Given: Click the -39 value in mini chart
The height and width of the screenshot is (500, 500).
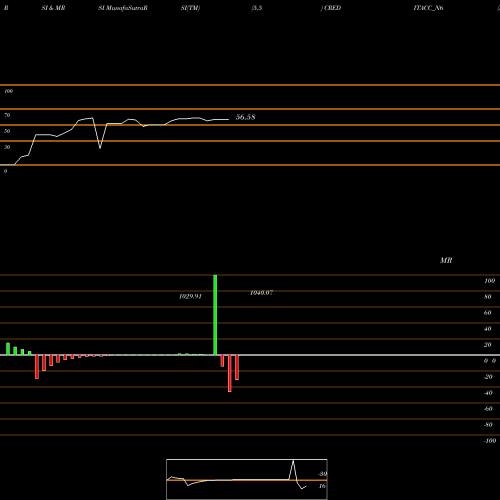Looking at the screenshot, I should coord(322,474).
